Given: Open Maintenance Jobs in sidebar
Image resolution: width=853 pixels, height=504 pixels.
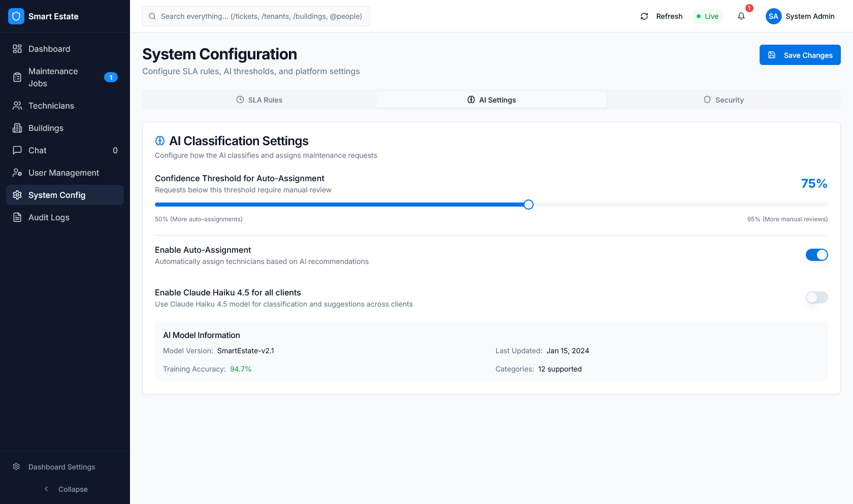Looking at the screenshot, I should [53, 77].
